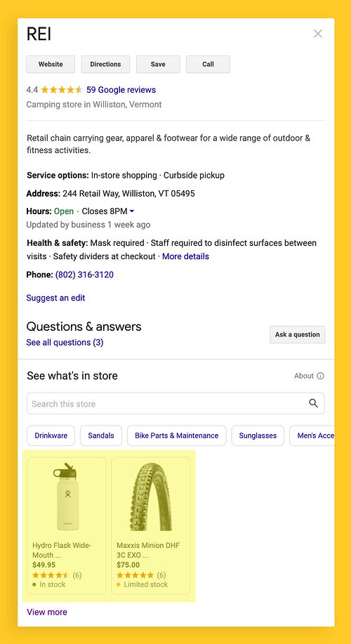This screenshot has height=644, width=351.
Task: Open the REI Website button
Action: (51, 65)
